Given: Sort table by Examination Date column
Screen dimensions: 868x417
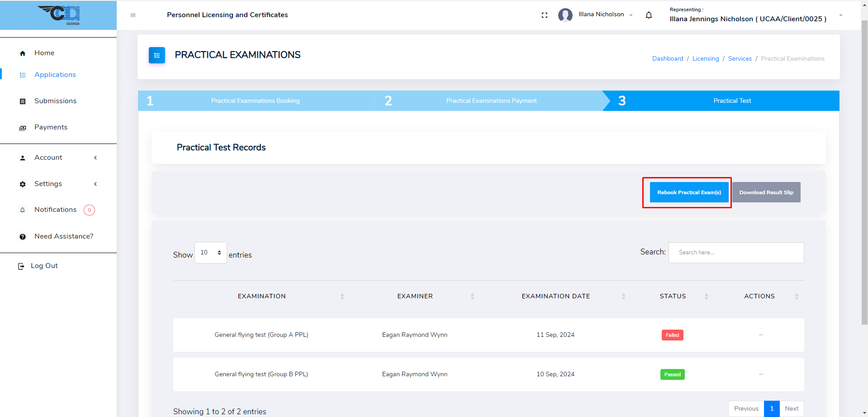Looking at the screenshot, I should point(555,296).
